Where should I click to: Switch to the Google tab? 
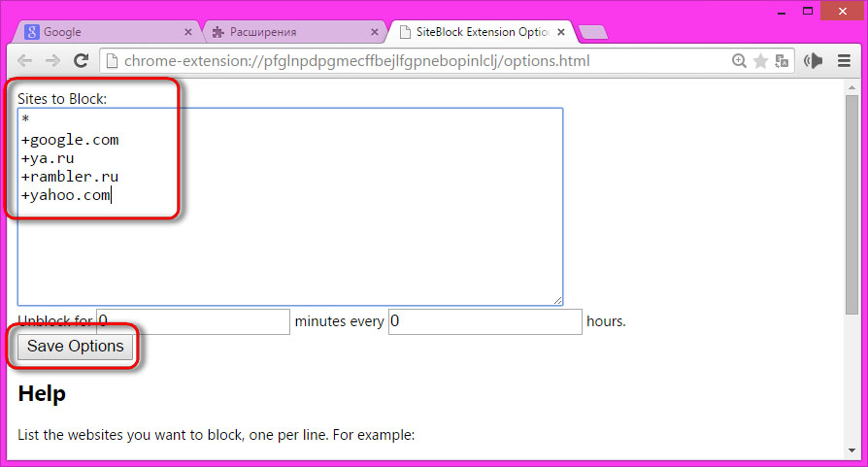(x=108, y=32)
